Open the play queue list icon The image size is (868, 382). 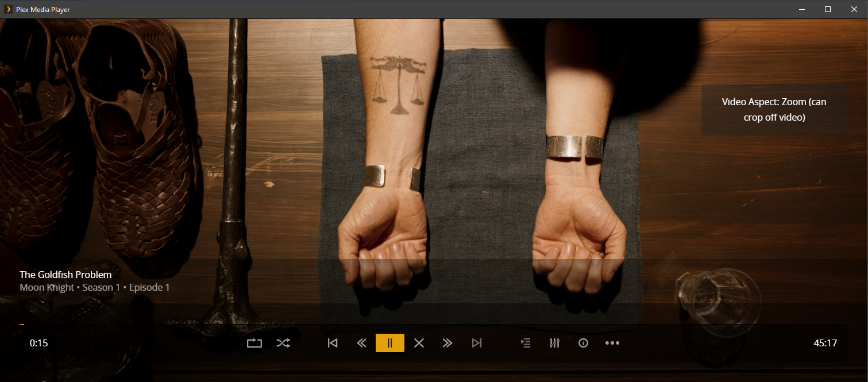526,343
